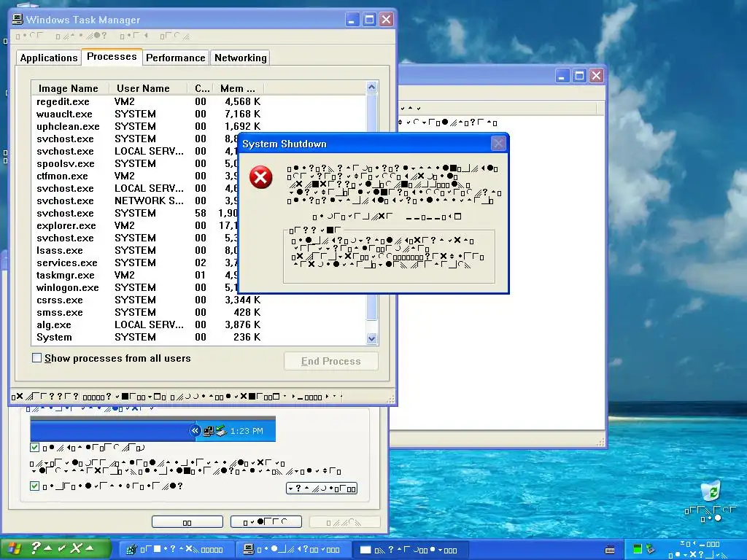Maximize the background white window
Screen dimensions: 747x560
[579, 76]
